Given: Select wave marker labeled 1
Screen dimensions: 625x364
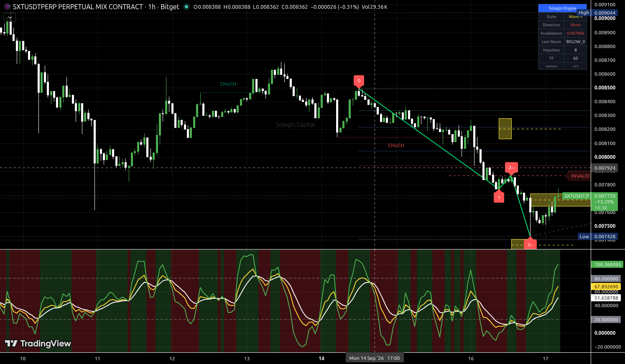Looking at the screenshot, I should coord(499,197).
